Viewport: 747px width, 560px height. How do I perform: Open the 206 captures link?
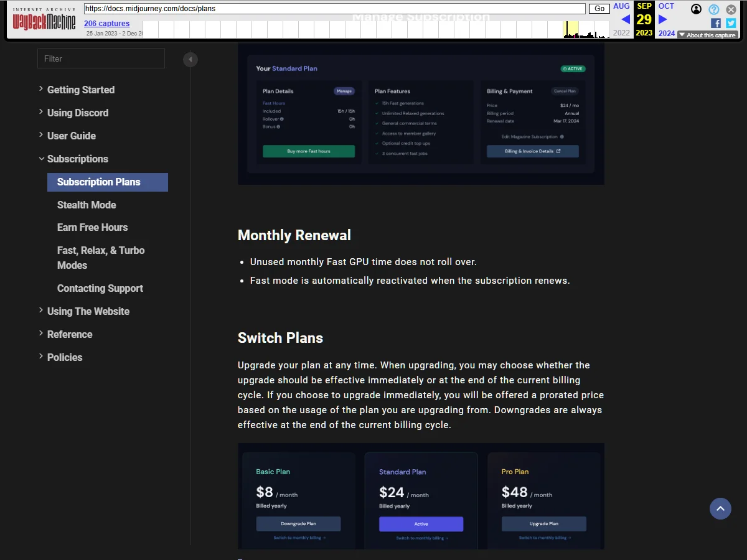coord(106,23)
